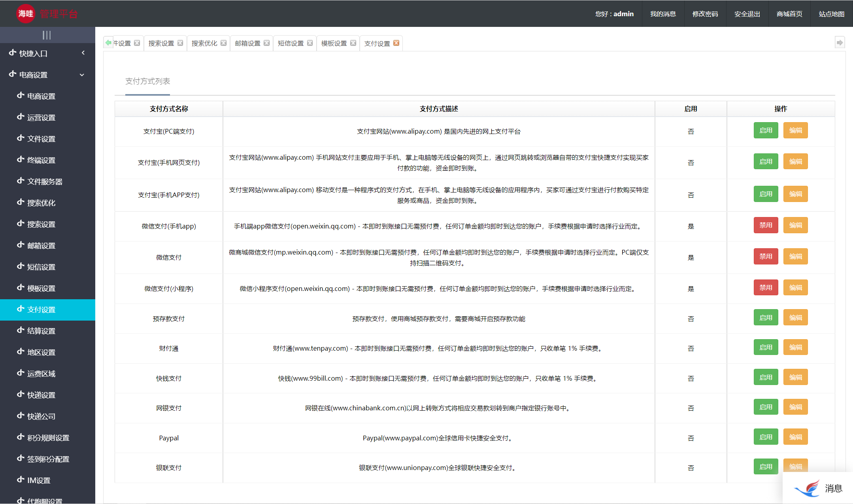Open 运费区域 in the sidebar
Screen dimensions: 853x504
click(47, 374)
